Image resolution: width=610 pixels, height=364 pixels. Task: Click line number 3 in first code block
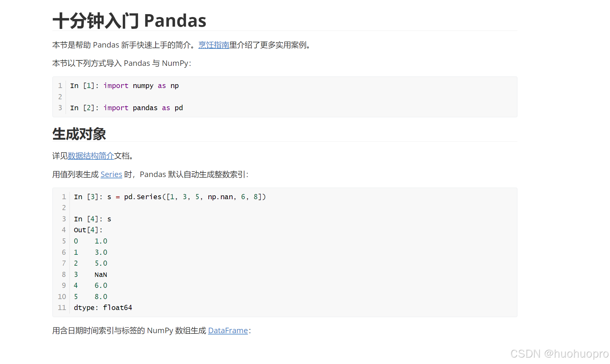(x=60, y=108)
